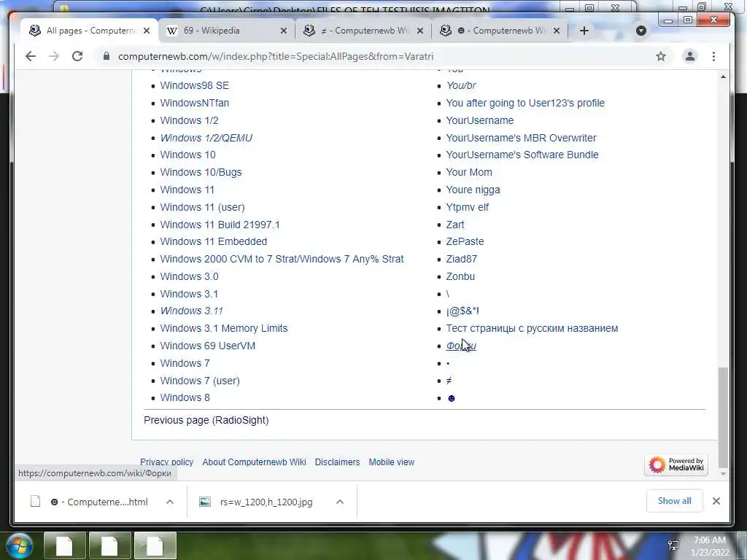Open the Windows 10/Bugs link
747x560 pixels.
pyautogui.click(x=201, y=172)
